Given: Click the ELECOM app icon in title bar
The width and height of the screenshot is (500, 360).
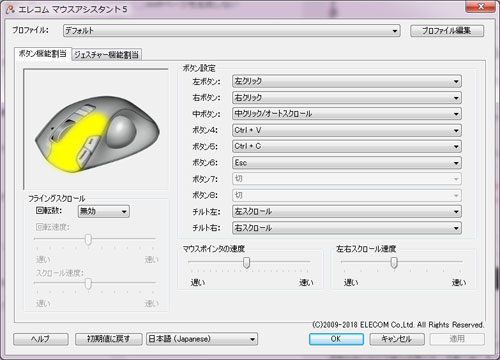Looking at the screenshot, I should click(10, 9).
